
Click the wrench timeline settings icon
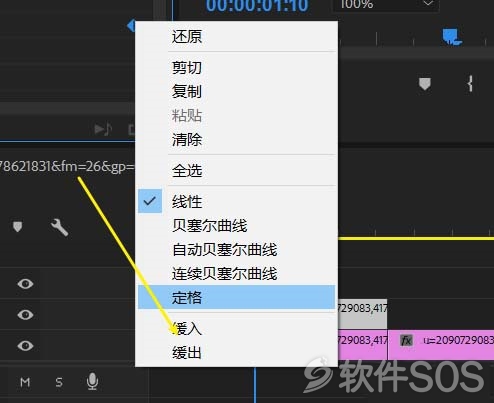[x=60, y=228]
